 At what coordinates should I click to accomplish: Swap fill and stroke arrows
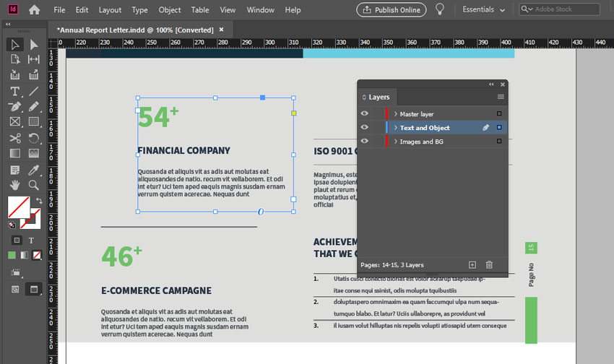point(39,201)
